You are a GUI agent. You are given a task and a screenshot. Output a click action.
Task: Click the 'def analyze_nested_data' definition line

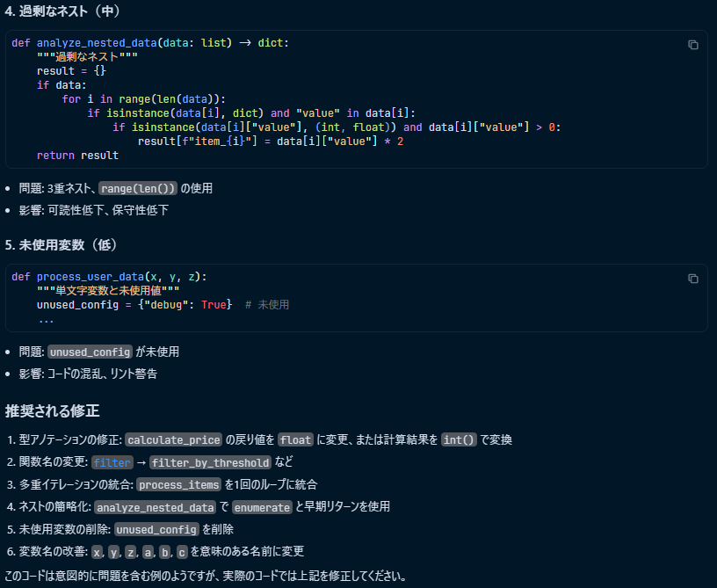click(150, 43)
